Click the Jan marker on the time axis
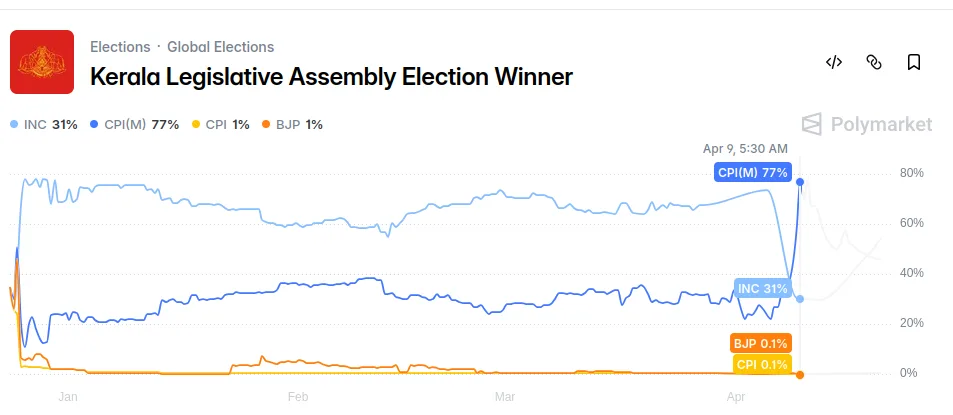Viewport: 953px width, 415px height. 68,397
